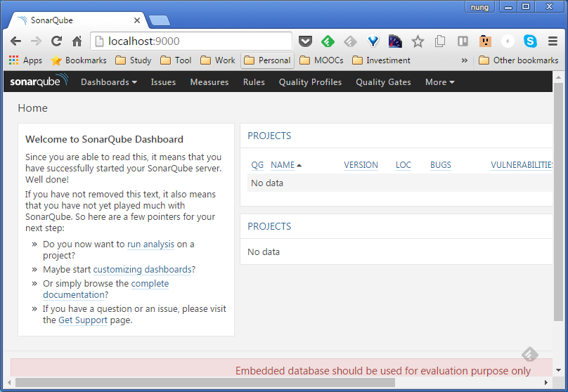
Task: Open the Measures menu item
Action: pyautogui.click(x=209, y=82)
